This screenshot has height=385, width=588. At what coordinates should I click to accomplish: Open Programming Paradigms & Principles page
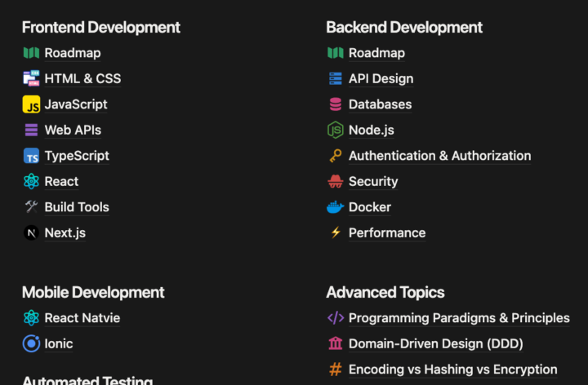(x=459, y=318)
